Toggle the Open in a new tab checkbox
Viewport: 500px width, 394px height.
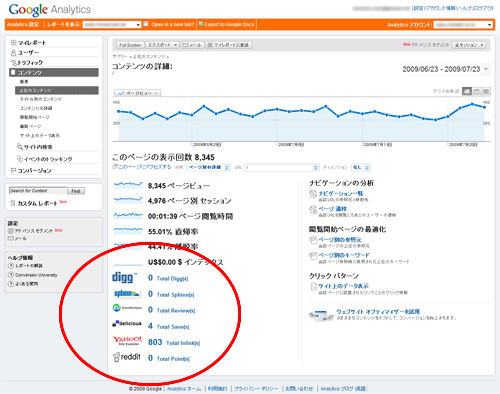pyautogui.click(x=146, y=24)
